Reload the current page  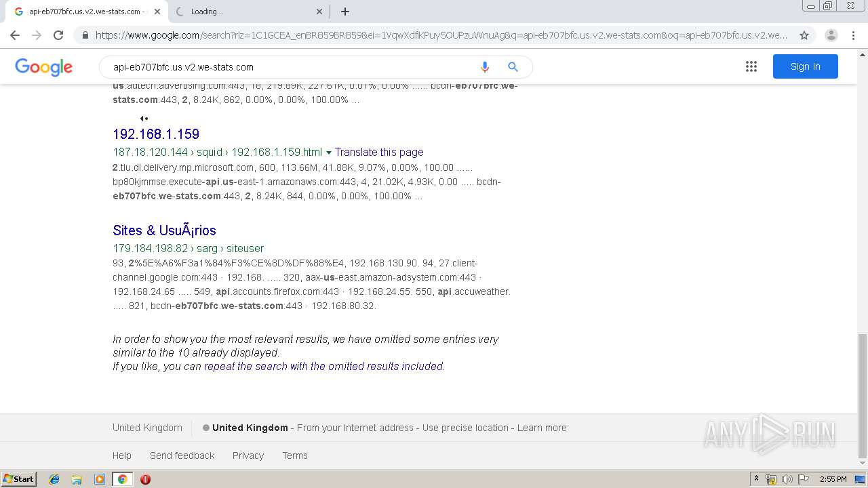pos(58,35)
